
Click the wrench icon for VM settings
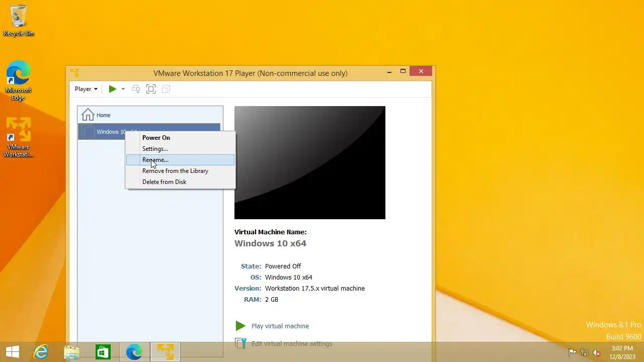pos(240,343)
